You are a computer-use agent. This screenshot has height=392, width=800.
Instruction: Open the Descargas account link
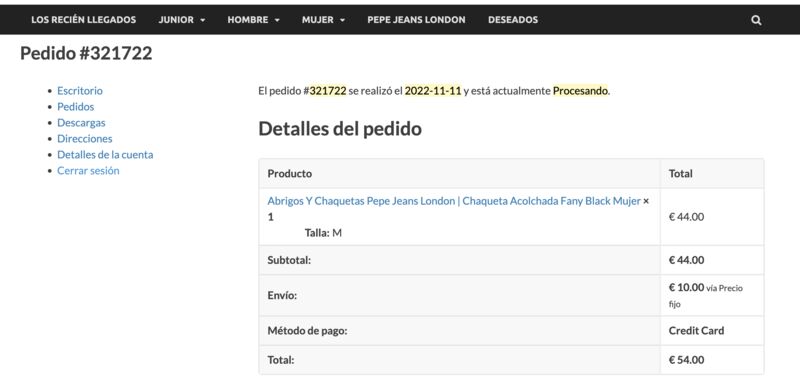pos(81,122)
